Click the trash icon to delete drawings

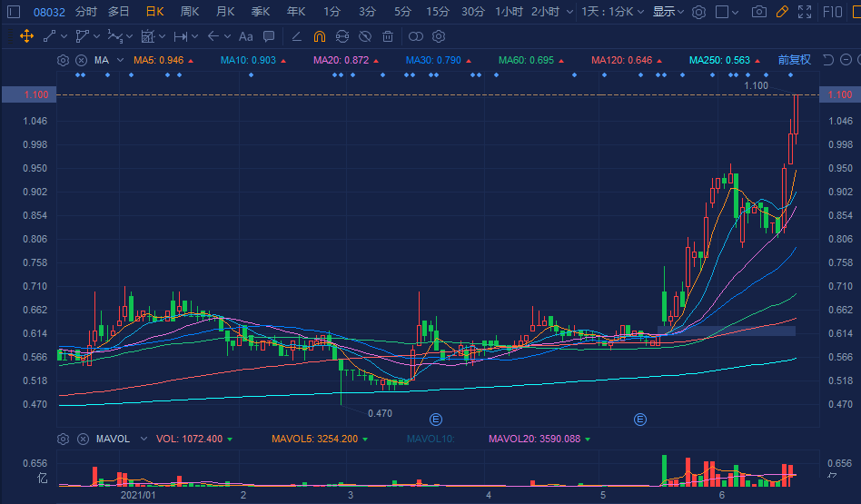click(x=388, y=36)
